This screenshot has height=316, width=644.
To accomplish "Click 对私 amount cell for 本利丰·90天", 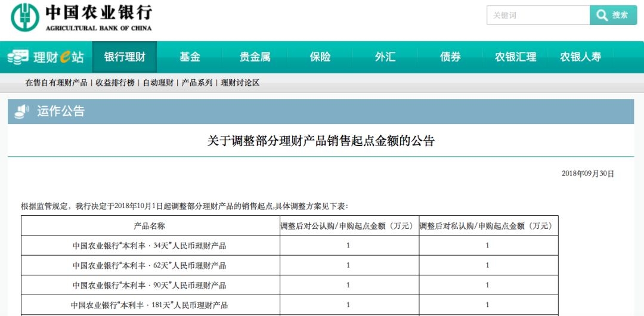I will pos(489,285).
